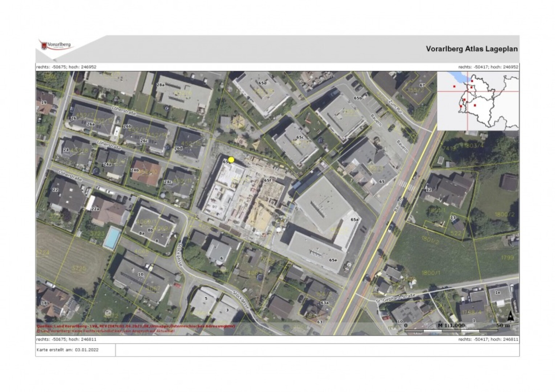The image size is (555, 392).
Task: Click building label 22a
Action: 95,209
